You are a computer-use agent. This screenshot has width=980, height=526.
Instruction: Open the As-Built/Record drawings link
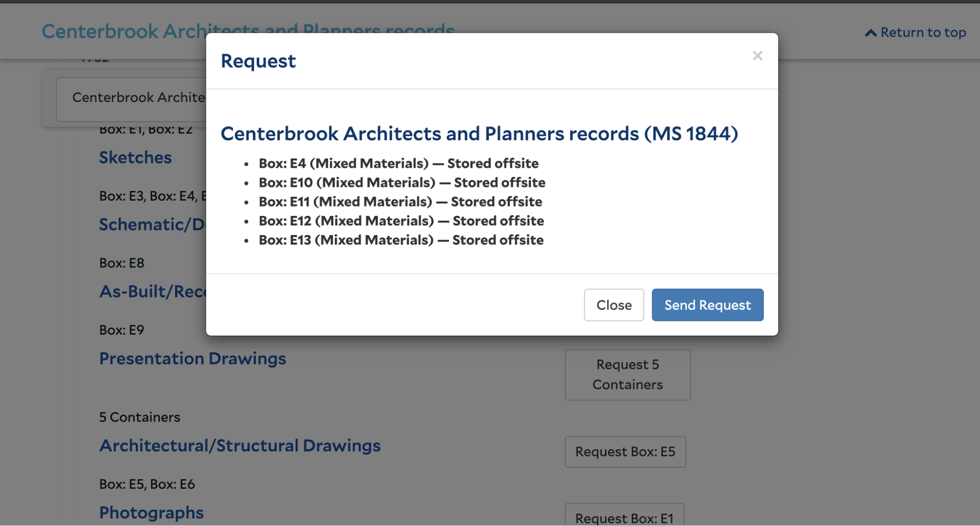pyautogui.click(x=152, y=291)
